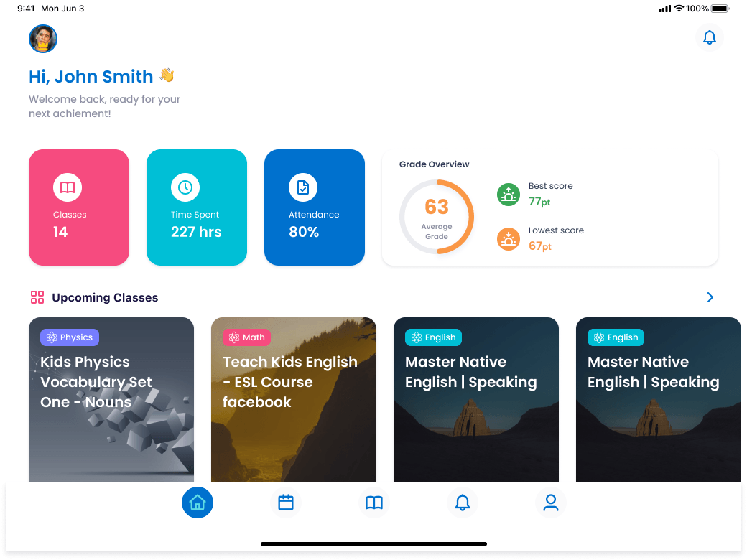Select the Physics tag on the first class card
Viewport: 747px width, 560px height.
pyautogui.click(x=69, y=337)
